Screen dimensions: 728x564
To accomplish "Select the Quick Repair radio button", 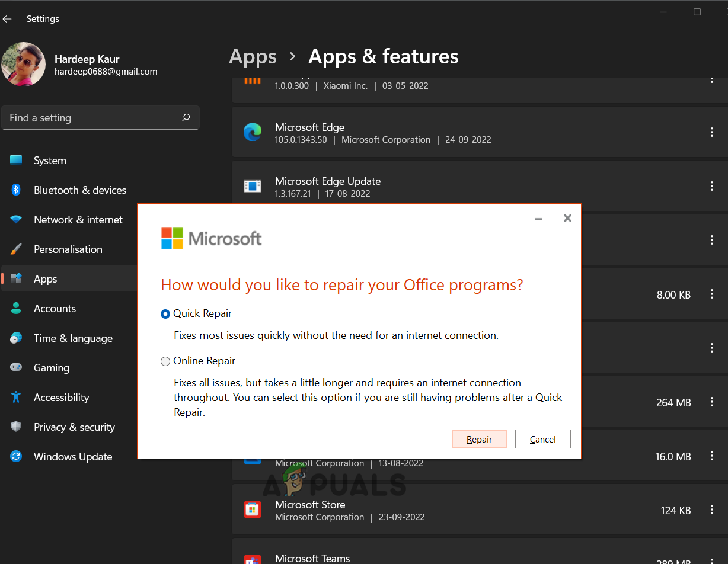I will pos(165,314).
